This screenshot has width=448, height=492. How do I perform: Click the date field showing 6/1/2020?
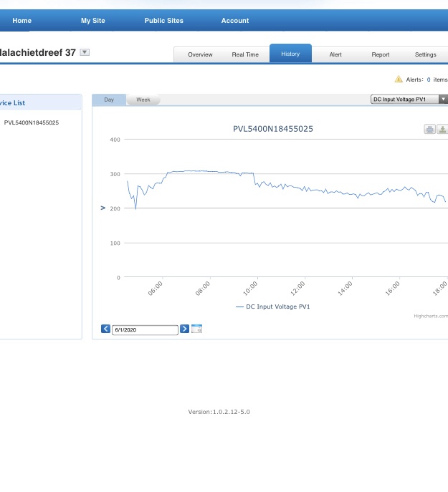(145, 329)
